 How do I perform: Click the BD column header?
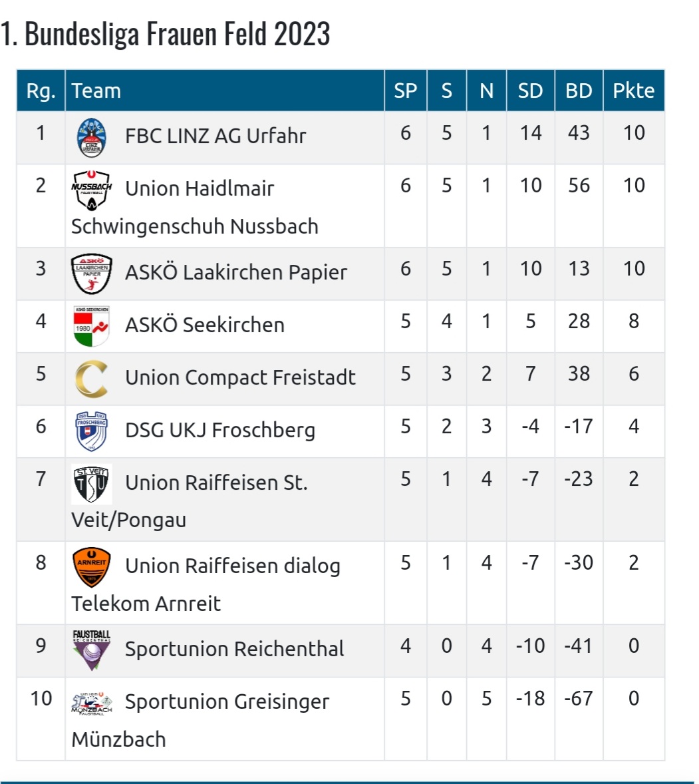click(x=579, y=91)
